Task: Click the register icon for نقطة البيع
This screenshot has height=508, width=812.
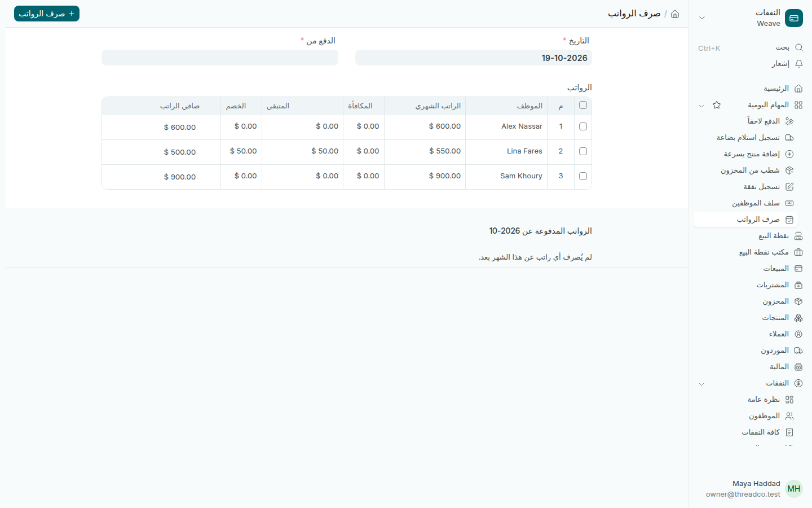Action: (798, 236)
